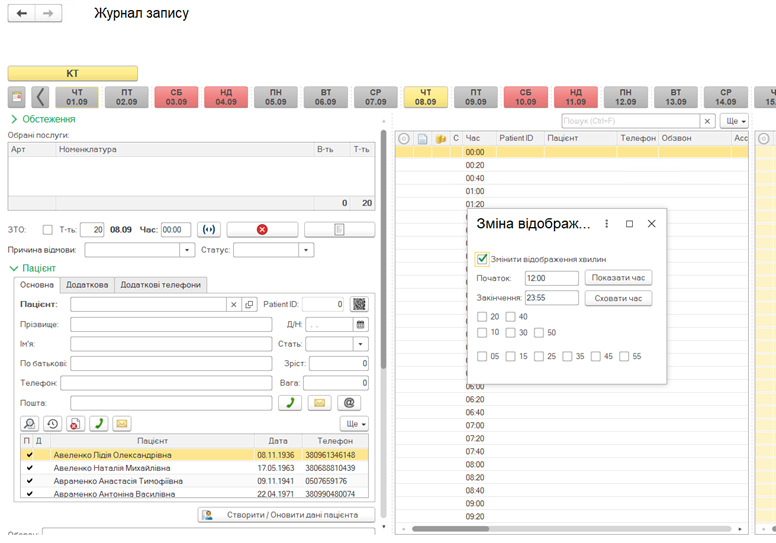Click Створити / Оновити дані пацієнта button
776x543 pixels.
point(286,515)
